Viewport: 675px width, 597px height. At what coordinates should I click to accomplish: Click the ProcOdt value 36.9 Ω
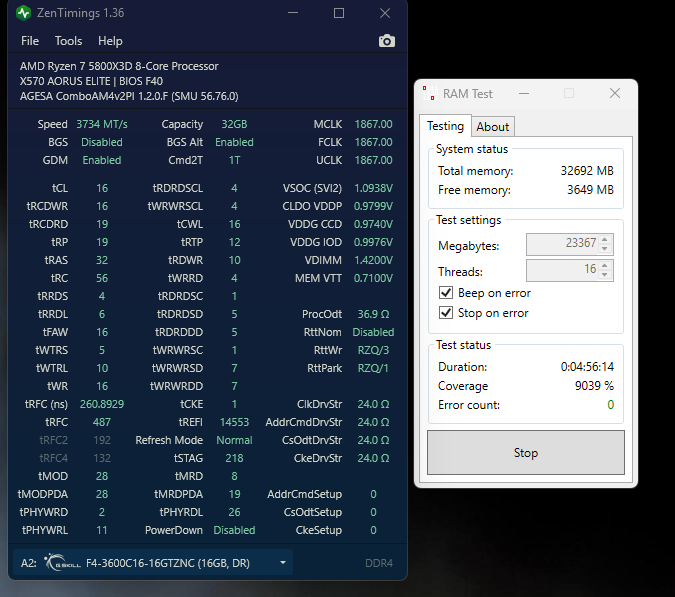373,314
